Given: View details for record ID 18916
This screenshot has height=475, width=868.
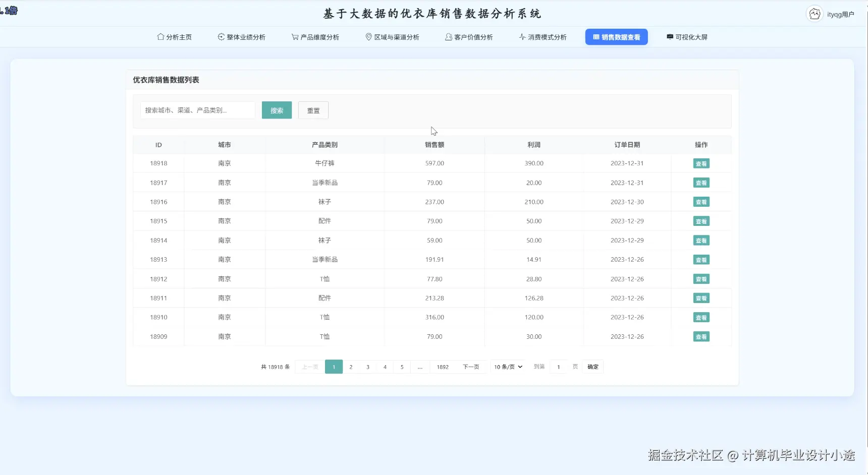Looking at the screenshot, I should pyautogui.click(x=701, y=202).
